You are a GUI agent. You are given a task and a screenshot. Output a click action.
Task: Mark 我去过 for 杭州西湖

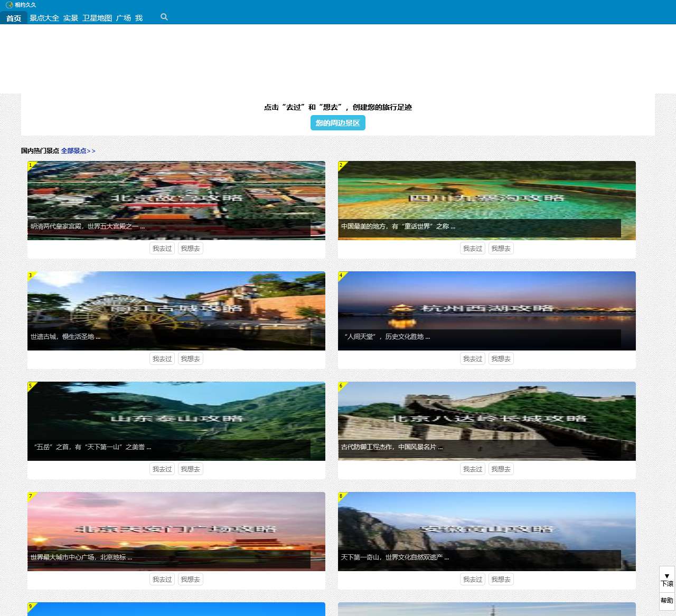click(473, 359)
